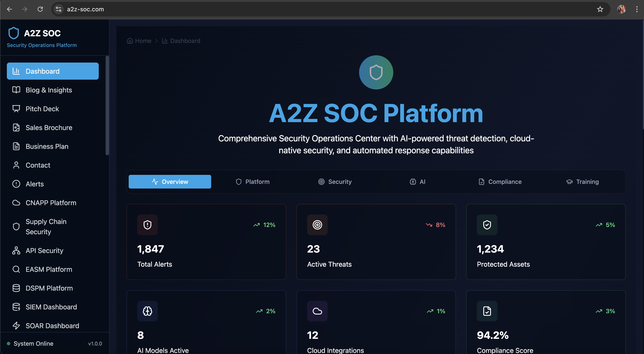Open the DSPM Platform entry

(x=53, y=288)
